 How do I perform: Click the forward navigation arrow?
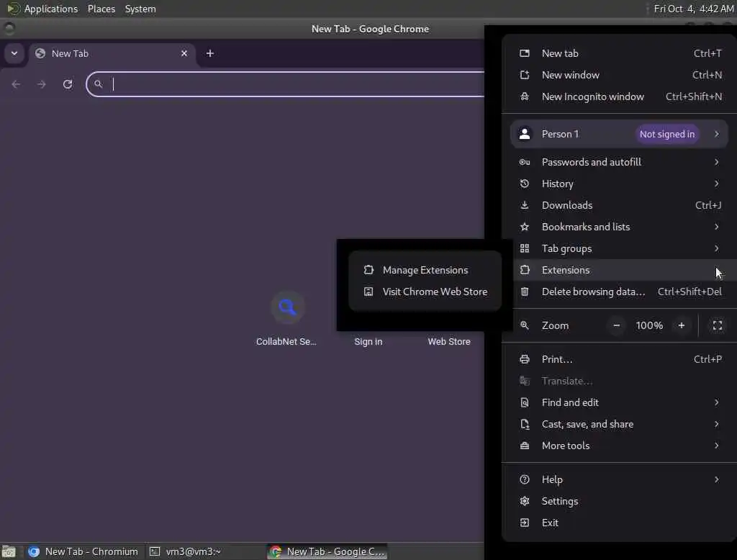pyautogui.click(x=41, y=84)
